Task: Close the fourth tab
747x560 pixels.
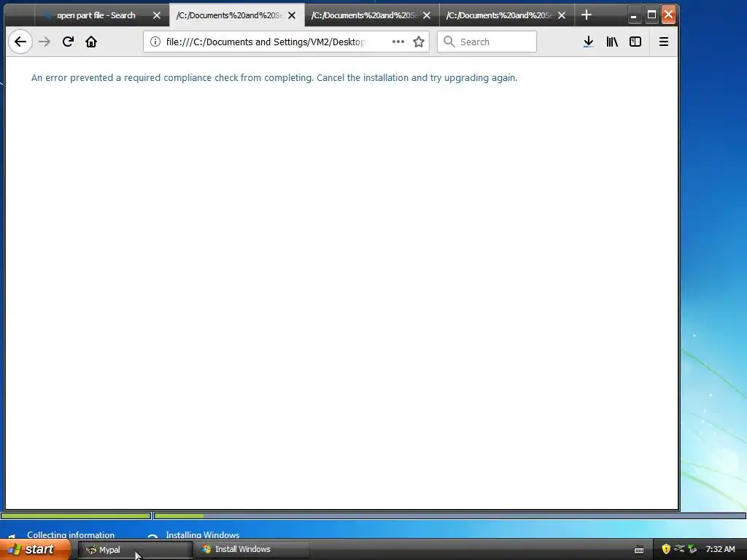Action: click(x=562, y=15)
